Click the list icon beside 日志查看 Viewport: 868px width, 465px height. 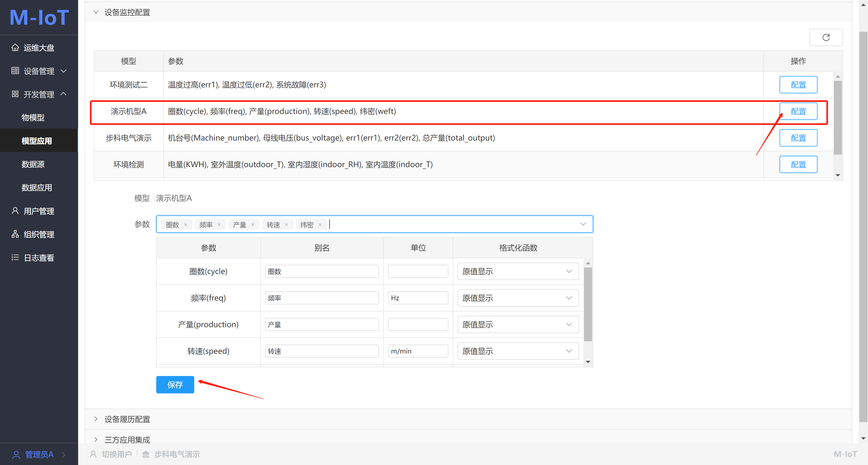pos(15,258)
